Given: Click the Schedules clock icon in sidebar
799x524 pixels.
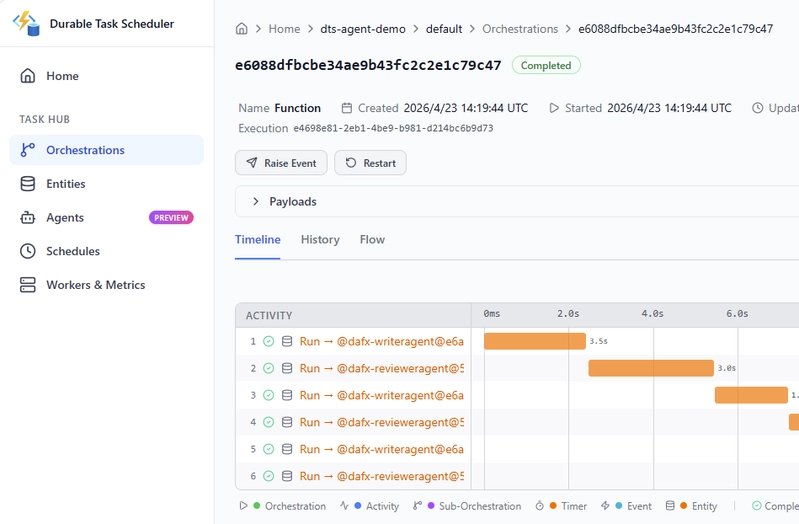Looking at the screenshot, I should 28,251.
